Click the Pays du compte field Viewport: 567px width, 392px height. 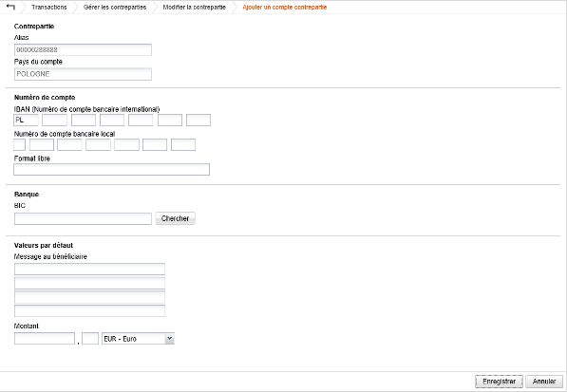(83, 74)
